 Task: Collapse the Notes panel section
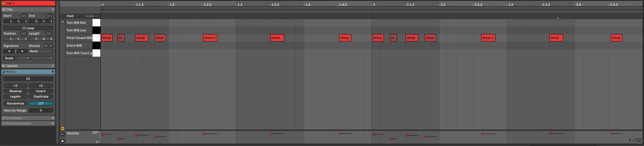[52, 72]
